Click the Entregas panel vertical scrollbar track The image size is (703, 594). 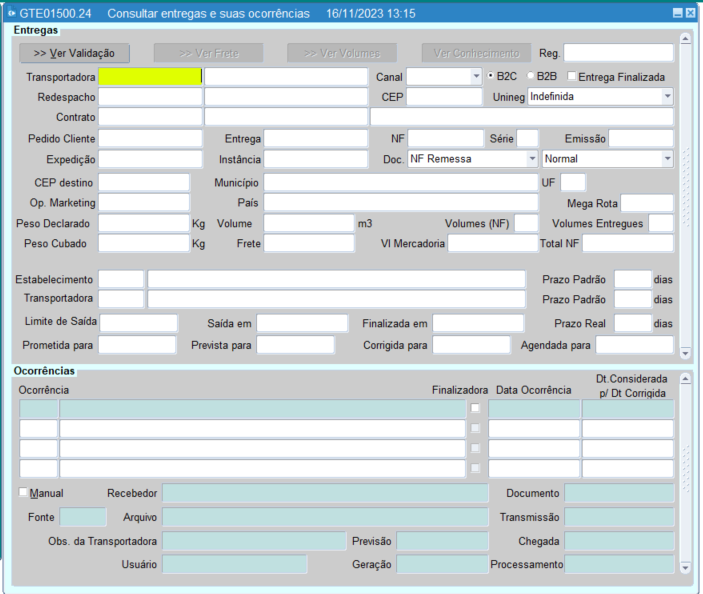[685, 200]
